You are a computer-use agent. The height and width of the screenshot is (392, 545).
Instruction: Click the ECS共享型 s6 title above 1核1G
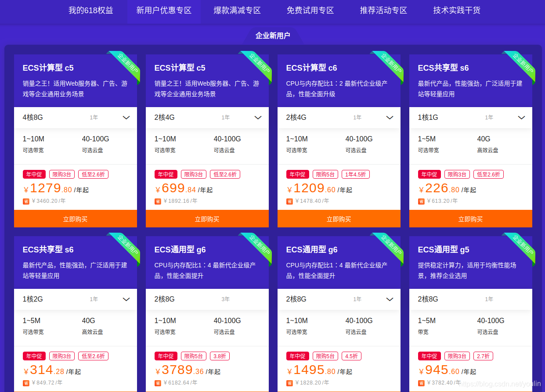coord(444,68)
